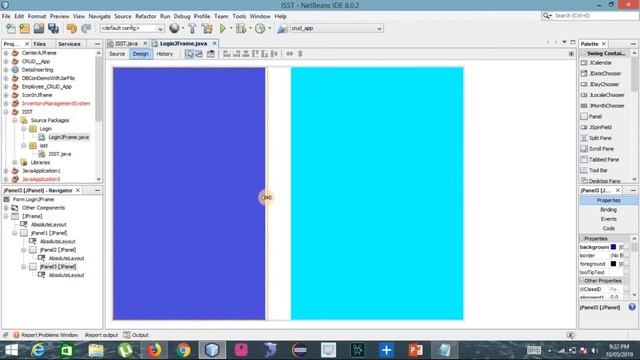This screenshot has width=640, height=360.
Task: Toggle horizontal resizability arrow icon
Action: [x=289, y=54]
